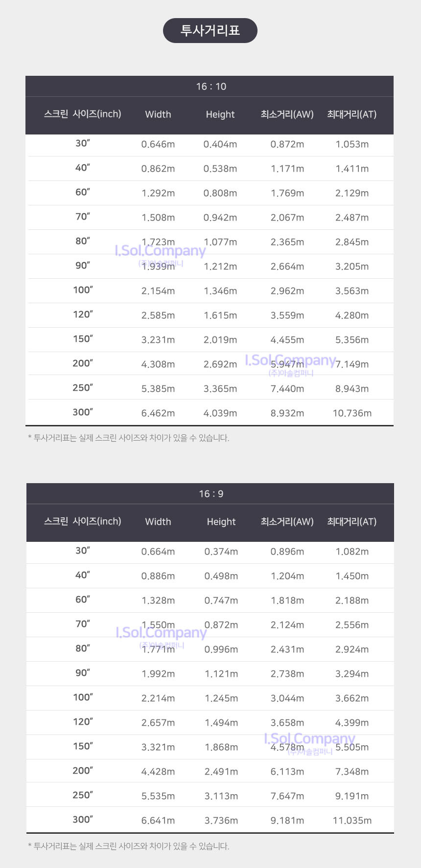Click the 8.943m maximum distance value
Viewport: 421px width, 868px height.
click(x=352, y=389)
